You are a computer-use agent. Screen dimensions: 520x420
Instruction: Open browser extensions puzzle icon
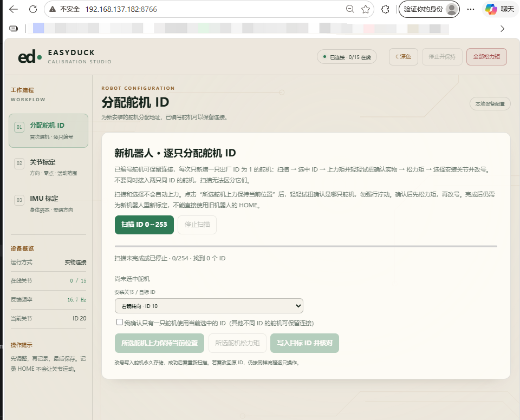tap(385, 9)
